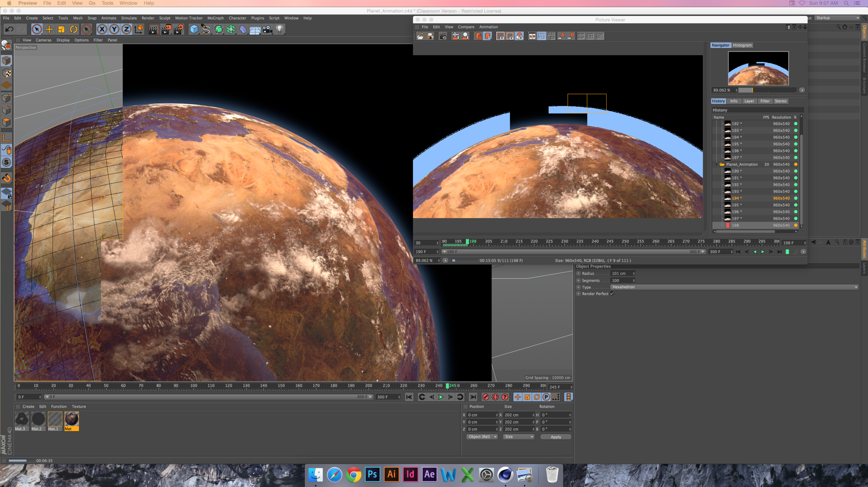Select the Live Selection tool
This screenshot has height=487, width=868.
(x=37, y=29)
